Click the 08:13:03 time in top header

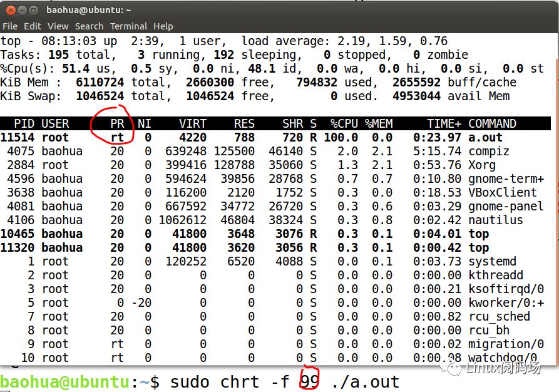(69, 41)
